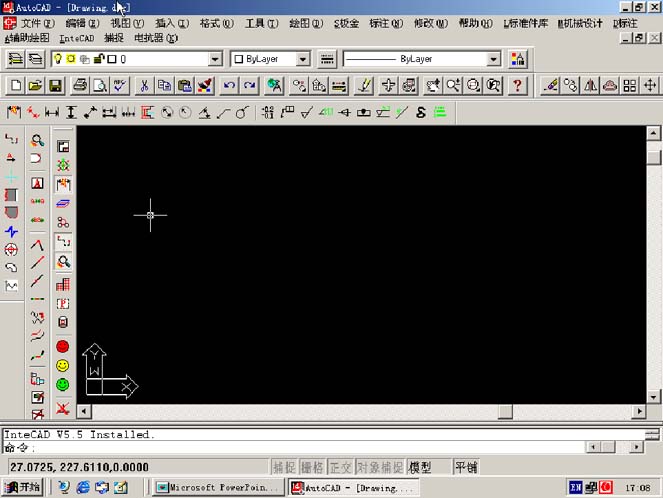The width and height of the screenshot is (663, 498).
Task: Click the Paste clipboard icon
Action: [x=184, y=86]
